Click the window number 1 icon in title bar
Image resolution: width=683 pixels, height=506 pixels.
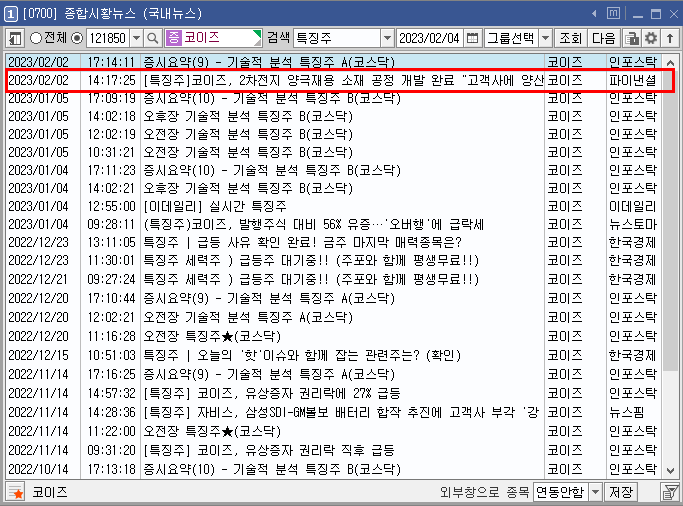10,14
